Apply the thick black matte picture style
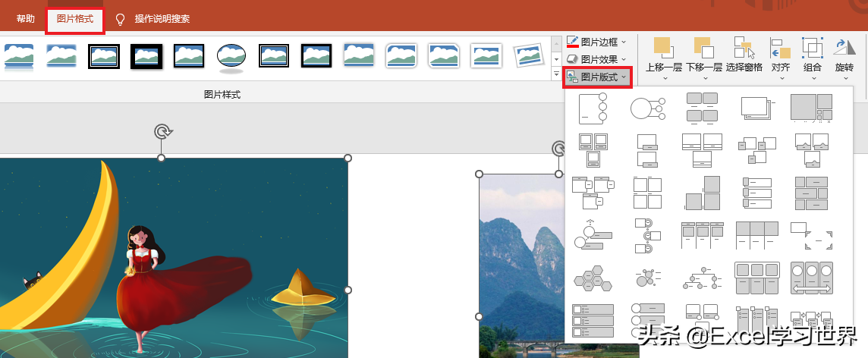Image resolution: width=868 pixels, height=358 pixels. pyautogui.click(x=146, y=56)
